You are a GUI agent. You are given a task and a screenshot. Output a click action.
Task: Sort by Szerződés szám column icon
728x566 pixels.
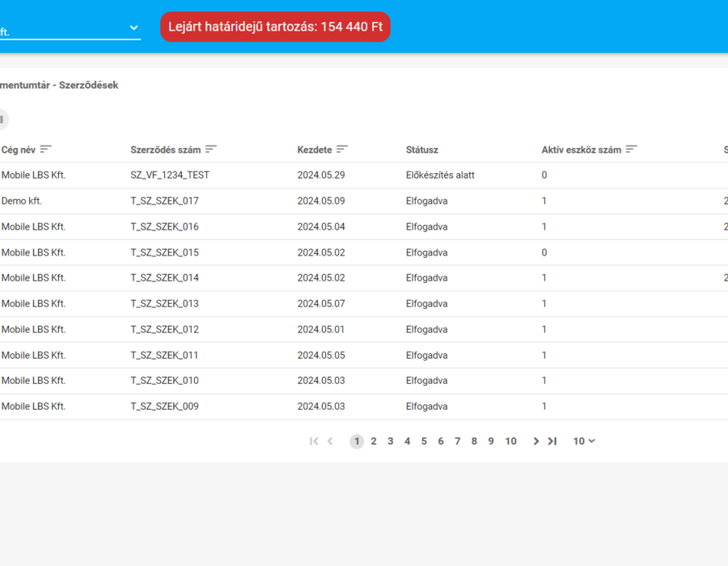[x=211, y=150]
